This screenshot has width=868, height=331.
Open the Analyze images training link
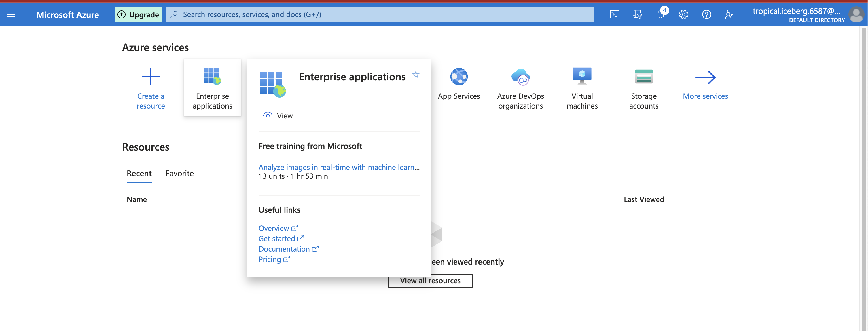click(339, 167)
